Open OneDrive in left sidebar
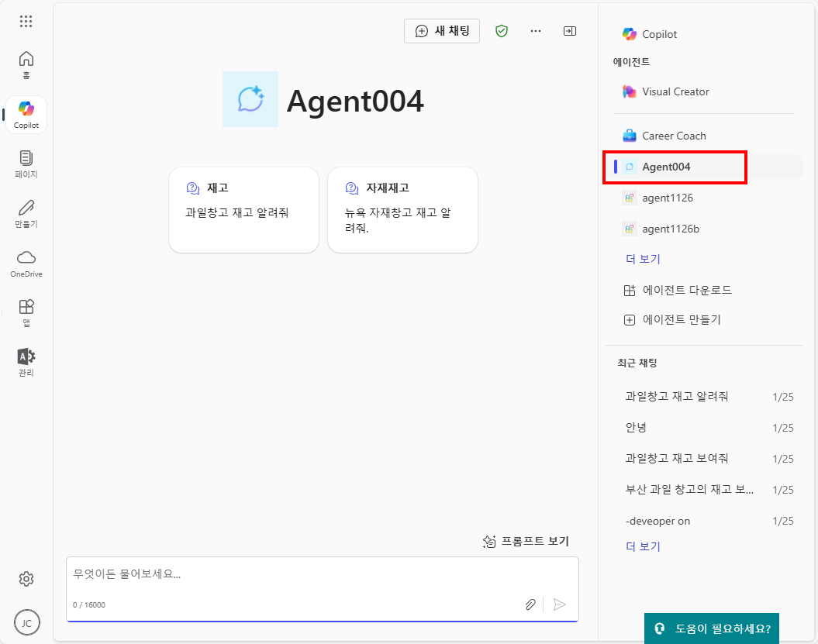Screen dimensions: 818x644 coord(26,263)
